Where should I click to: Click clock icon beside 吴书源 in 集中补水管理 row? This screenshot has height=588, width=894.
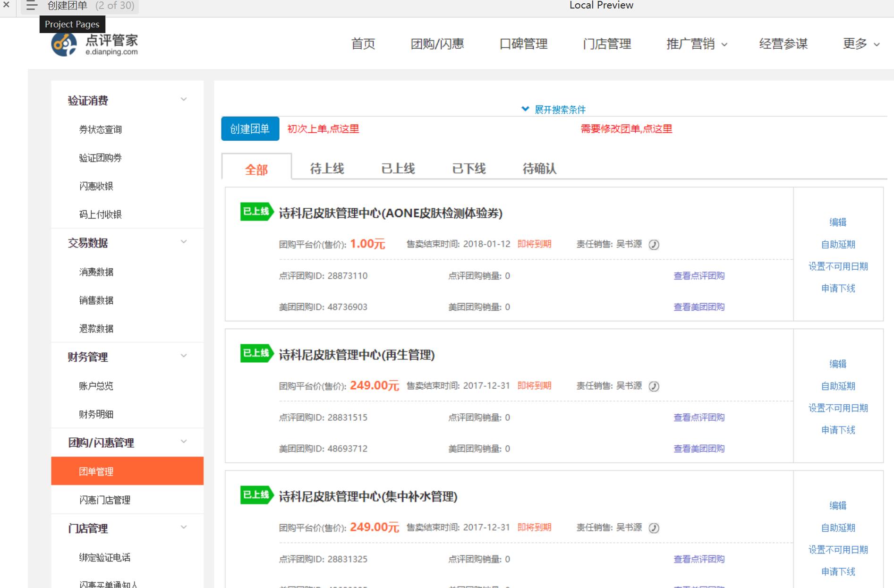click(654, 528)
